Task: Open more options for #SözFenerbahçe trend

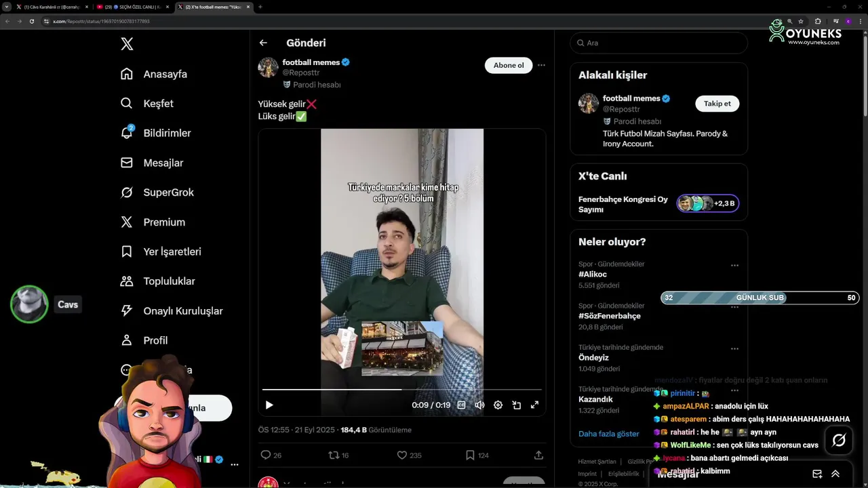Action: pos(734,307)
